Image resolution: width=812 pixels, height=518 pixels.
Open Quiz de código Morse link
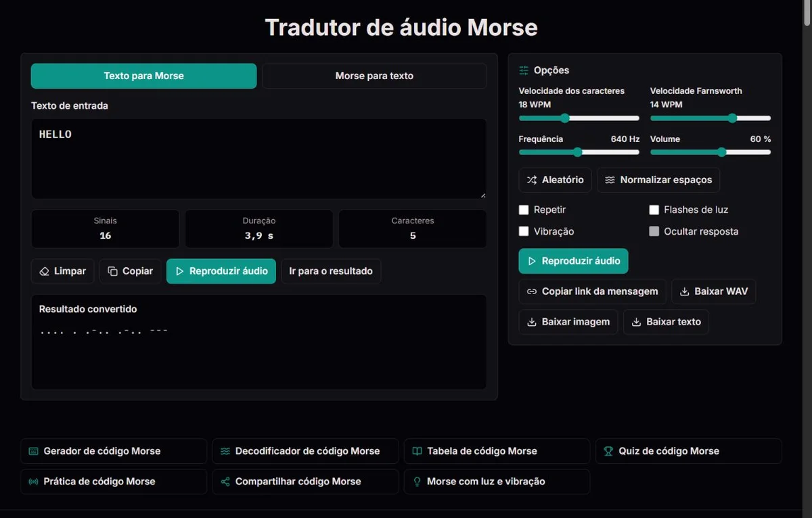pyautogui.click(x=688, y=451)
